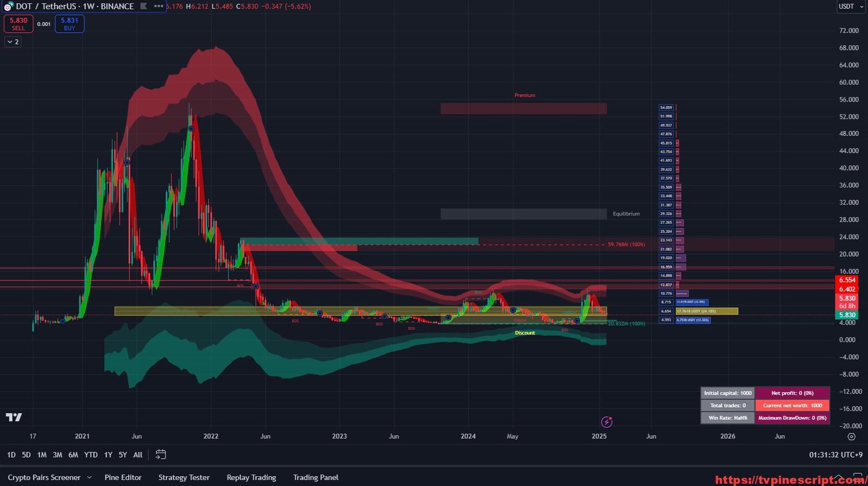
Task: Open the Go to date calendar icon
Action: point(161,455)
